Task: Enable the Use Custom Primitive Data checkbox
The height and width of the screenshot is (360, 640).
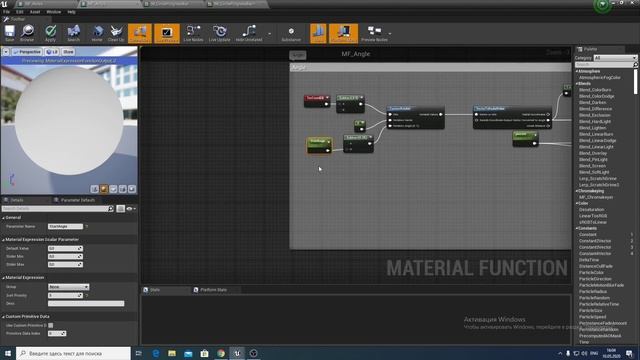Action: pyautogui.click(x=51, y=325)
